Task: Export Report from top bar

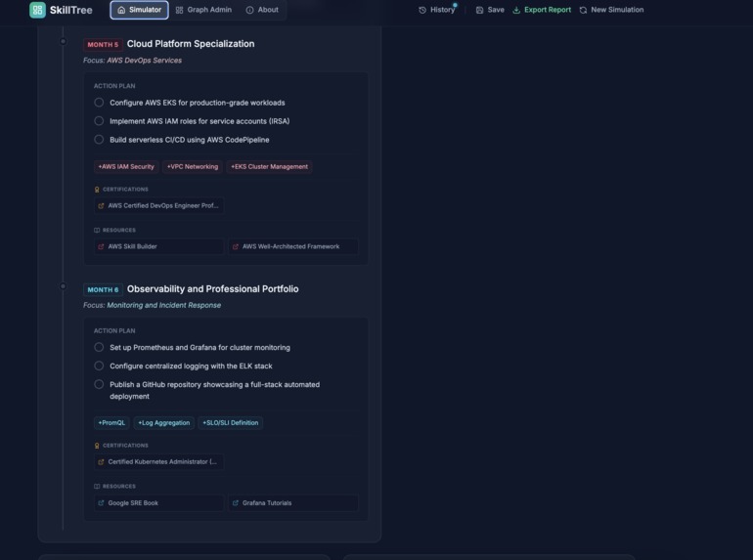Action: pyautogui.click(x=542, y=10)
